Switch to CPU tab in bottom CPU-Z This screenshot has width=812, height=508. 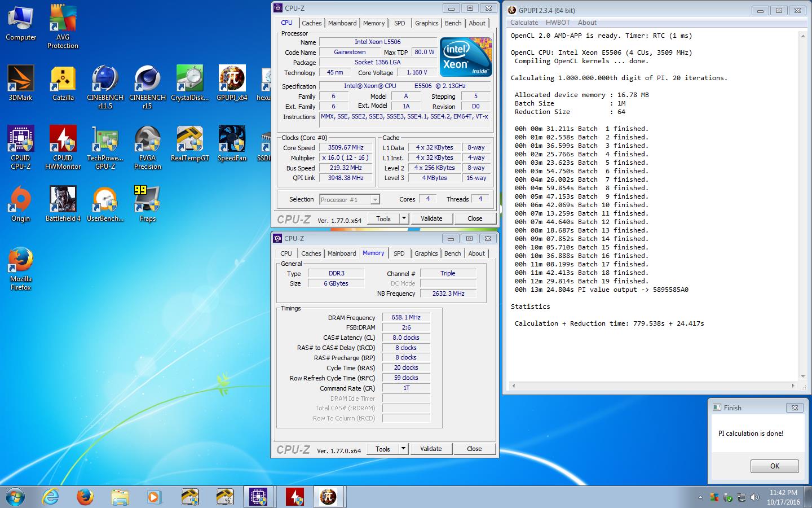tap(286, 253)
